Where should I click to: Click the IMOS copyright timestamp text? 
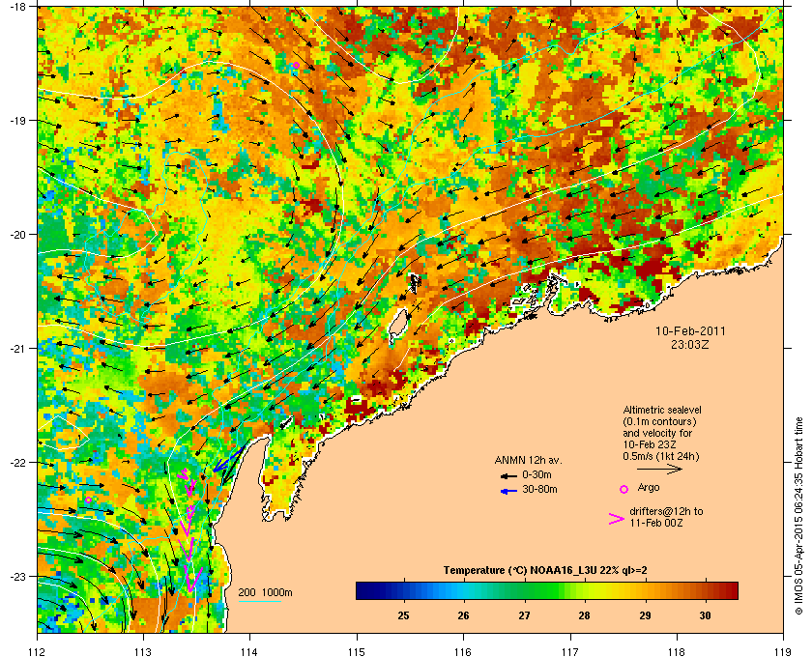798,516
